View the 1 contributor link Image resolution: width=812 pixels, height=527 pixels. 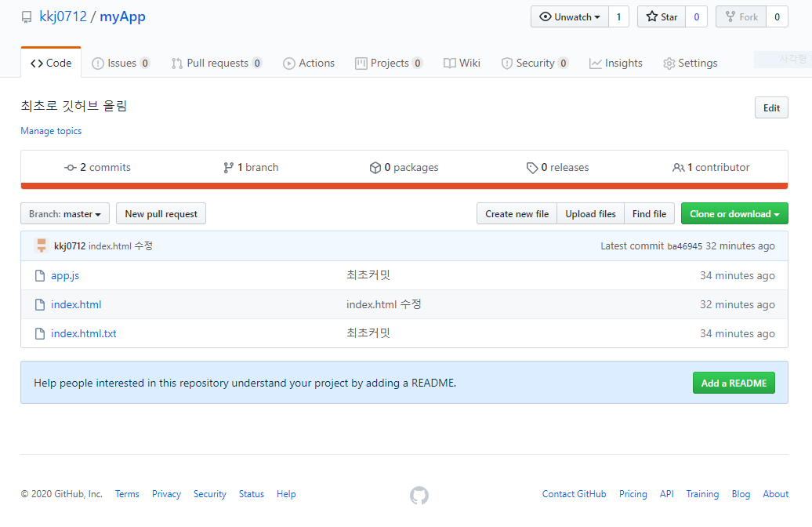coord(711,167)
